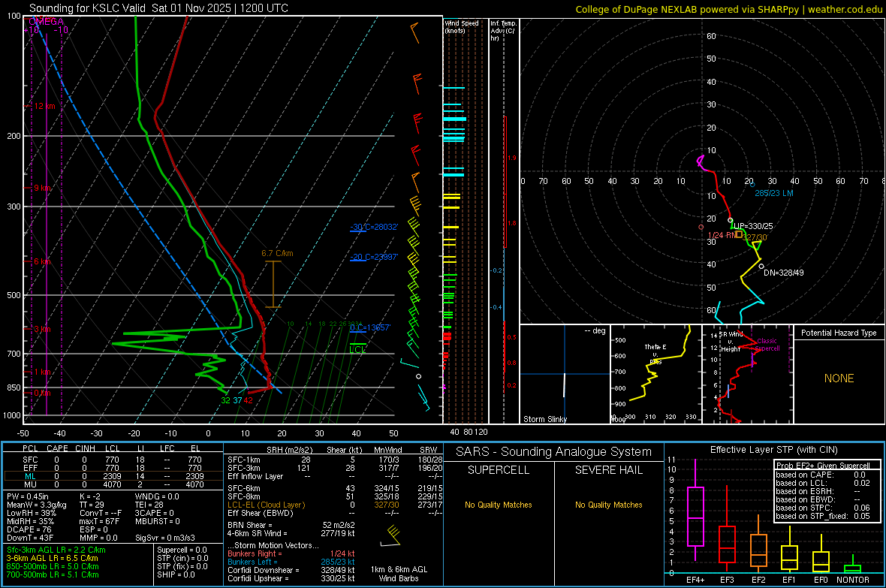Click the SigSvr = 0 m3/s3 value
886x588 pixels.
[165, 538]
